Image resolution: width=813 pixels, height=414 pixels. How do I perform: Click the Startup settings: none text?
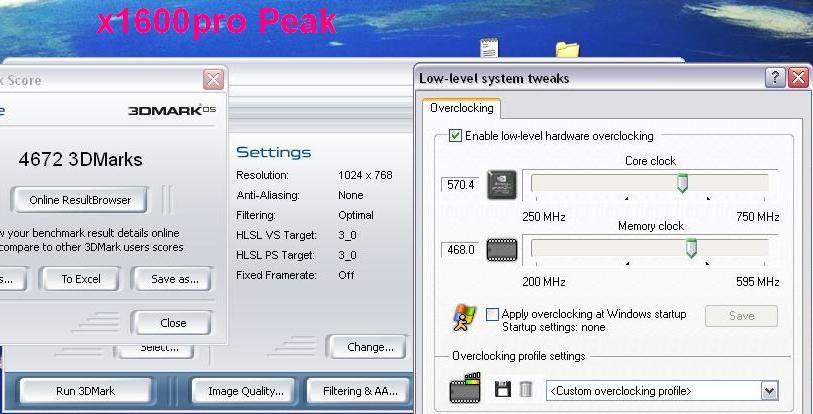[553, 327]
